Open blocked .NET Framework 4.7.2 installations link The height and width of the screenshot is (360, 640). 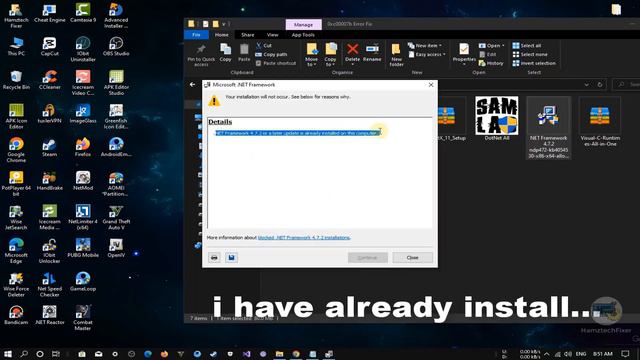tap(304, 238)
